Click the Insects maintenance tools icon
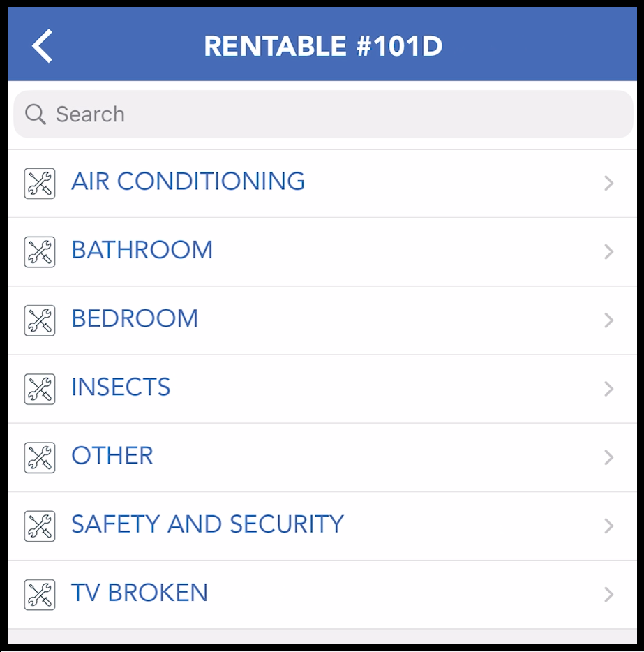 40,389
